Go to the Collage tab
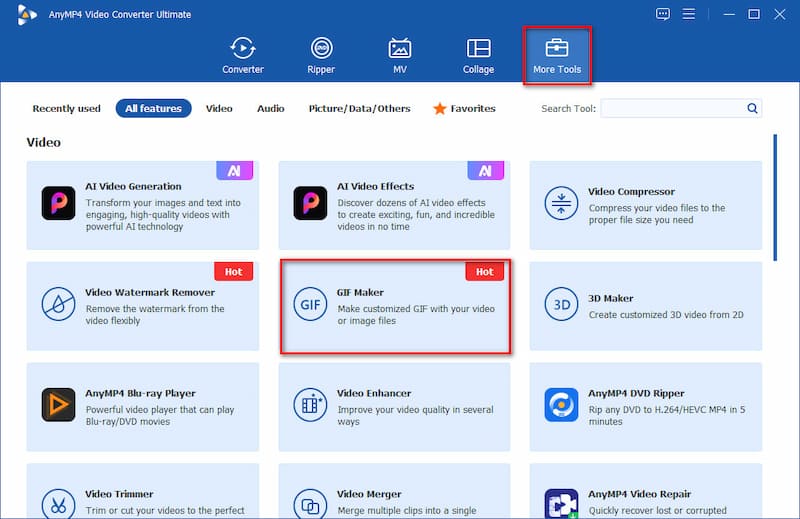 (478, 55)
